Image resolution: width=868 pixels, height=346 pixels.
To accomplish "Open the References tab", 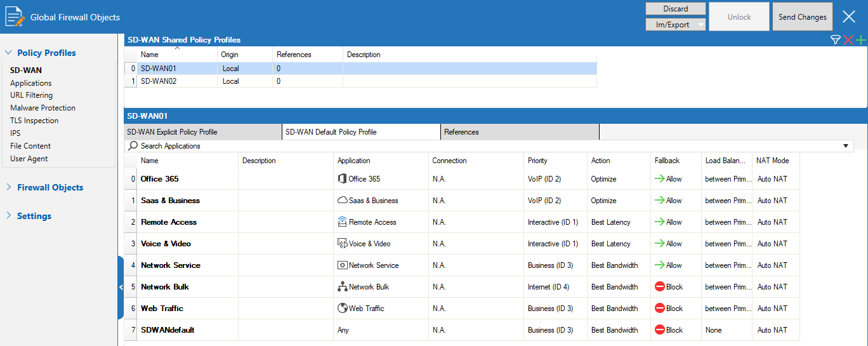I will (520, 132).
